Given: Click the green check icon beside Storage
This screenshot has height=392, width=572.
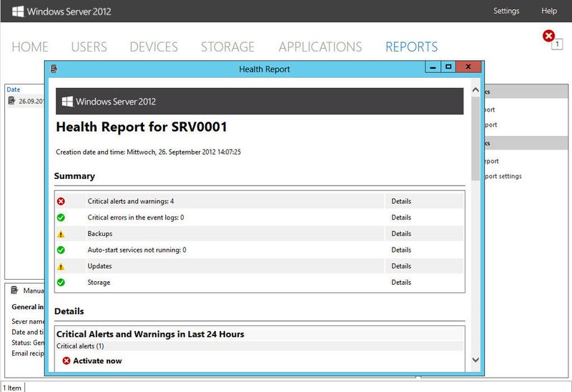Looking at the screenshot, I should coord(61,283).
